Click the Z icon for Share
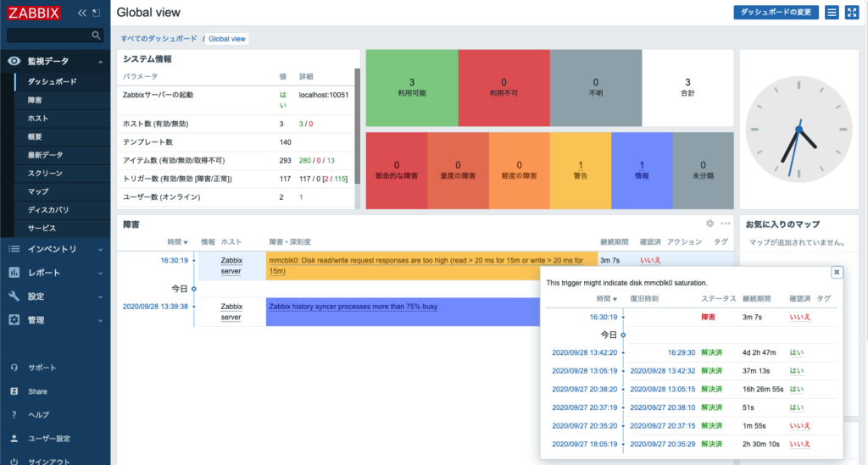The height and width of the screenshot is (465, 868). [14, 391]
